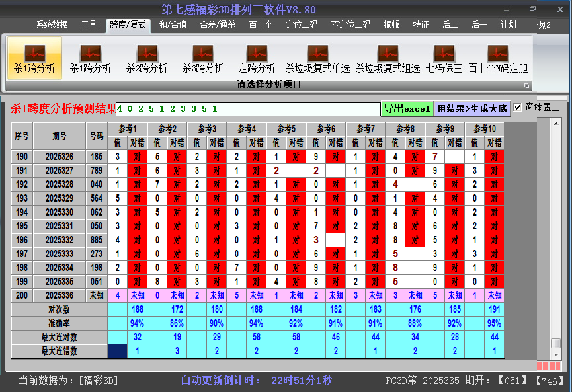Open the 七码保三 tool icon

click(444, 58)
